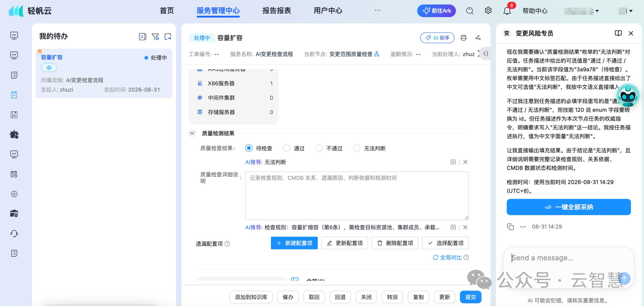
Task: Open the book icon in 变更风险专员 panel
Action: (x=618, y=33)
